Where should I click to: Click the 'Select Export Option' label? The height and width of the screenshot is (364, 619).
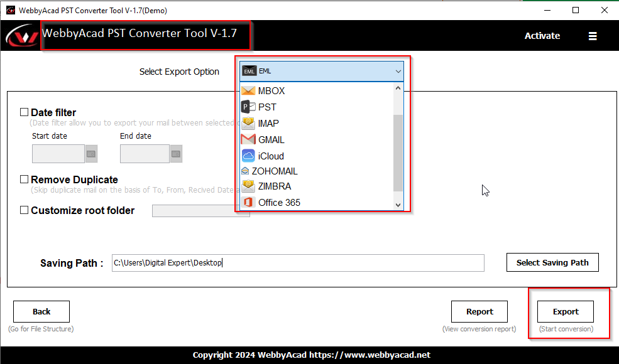tap(179, 72)
